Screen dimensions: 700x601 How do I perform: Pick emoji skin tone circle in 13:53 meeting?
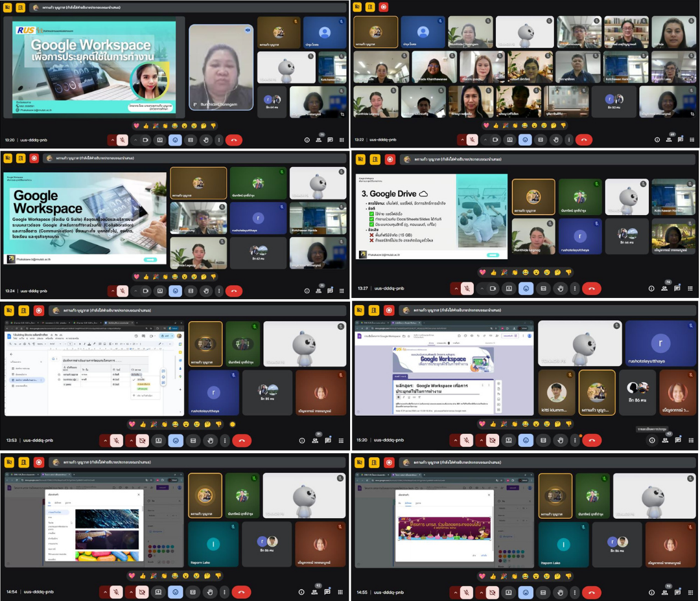pyautogui.click(x=233, y=424)
